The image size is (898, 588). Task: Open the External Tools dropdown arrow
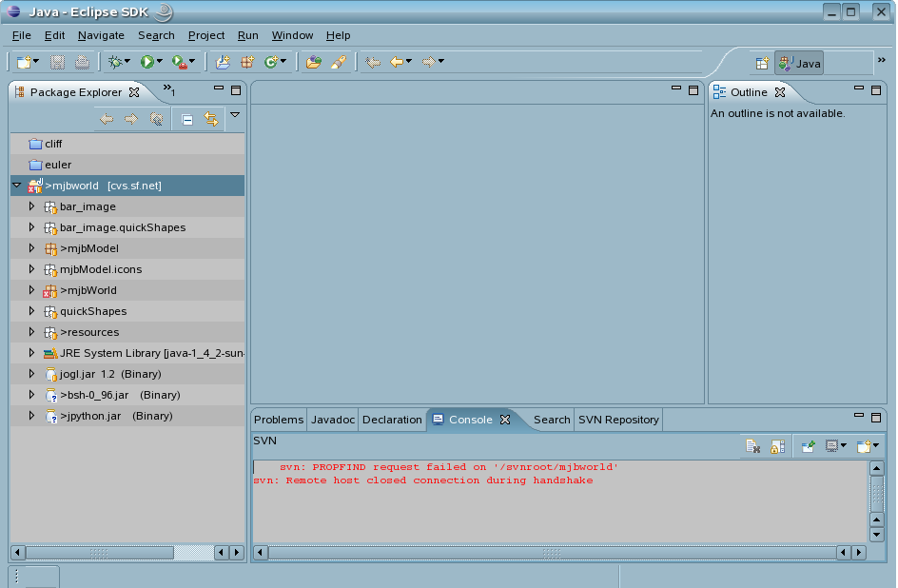point(192,61)
